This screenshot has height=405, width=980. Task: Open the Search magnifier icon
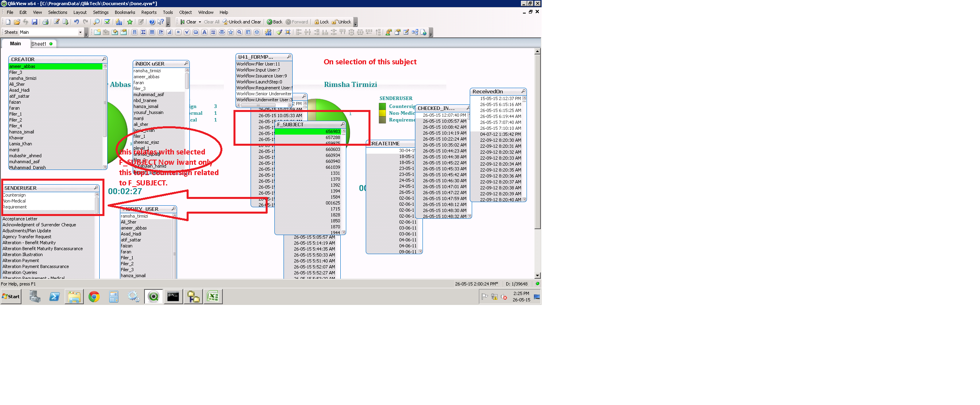(x=96, y=22)
